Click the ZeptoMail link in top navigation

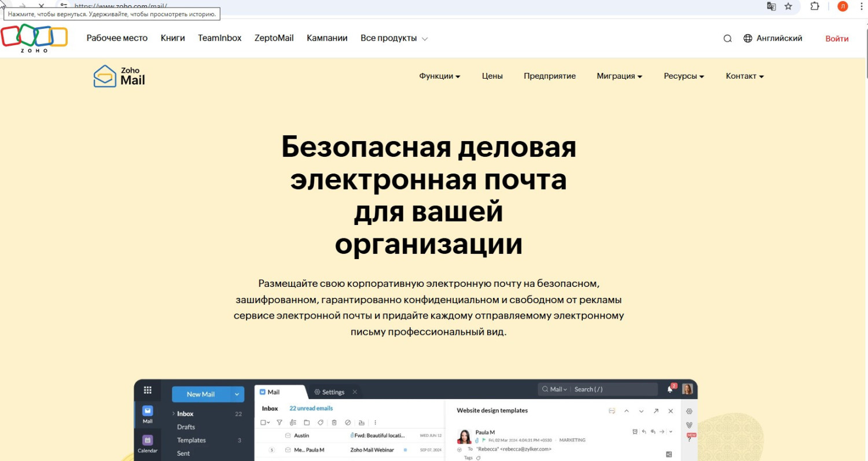pyautogui.click(x=274, y=38)
